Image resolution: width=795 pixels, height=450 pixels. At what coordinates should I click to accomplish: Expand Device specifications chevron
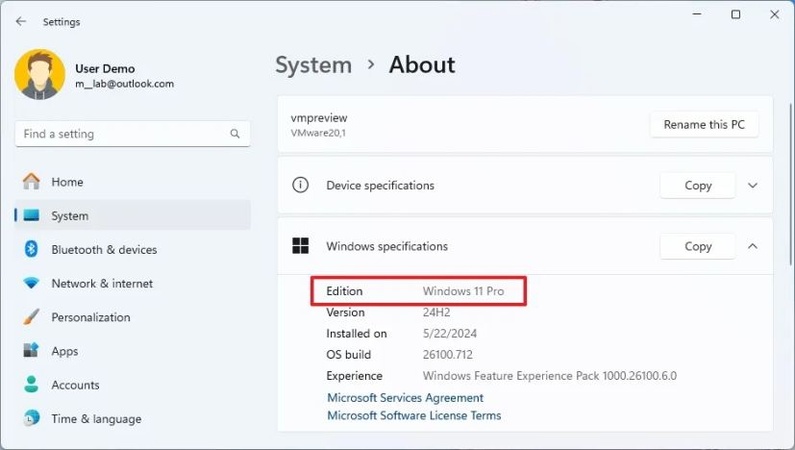[x=753, y=185]
